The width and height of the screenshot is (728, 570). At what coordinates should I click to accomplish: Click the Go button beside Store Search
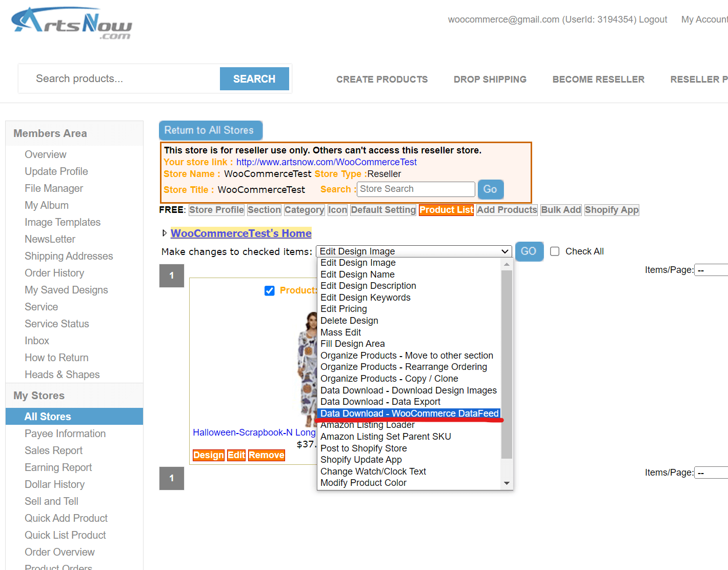coord(490,189)
